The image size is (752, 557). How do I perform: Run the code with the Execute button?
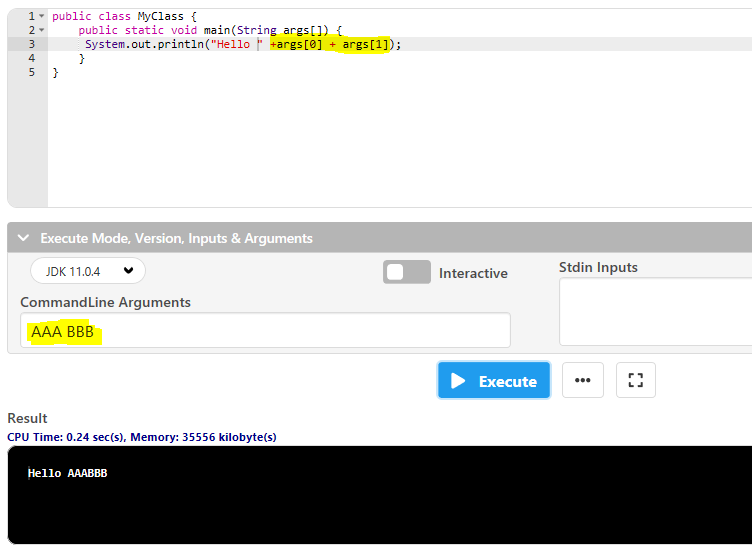494,380
